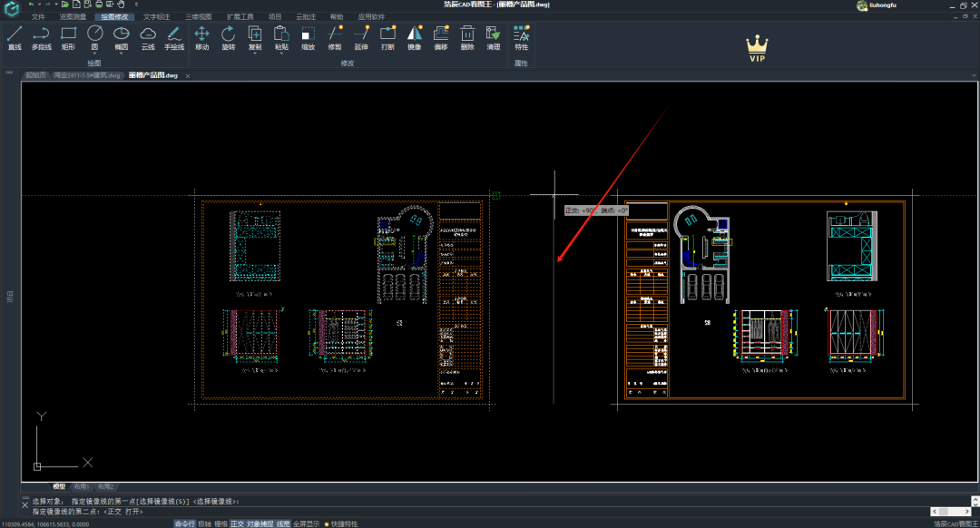980x528 pixels.
Task: Expand the 椭圆 ellipse dropdown arrow
Action: coord(122,54)
